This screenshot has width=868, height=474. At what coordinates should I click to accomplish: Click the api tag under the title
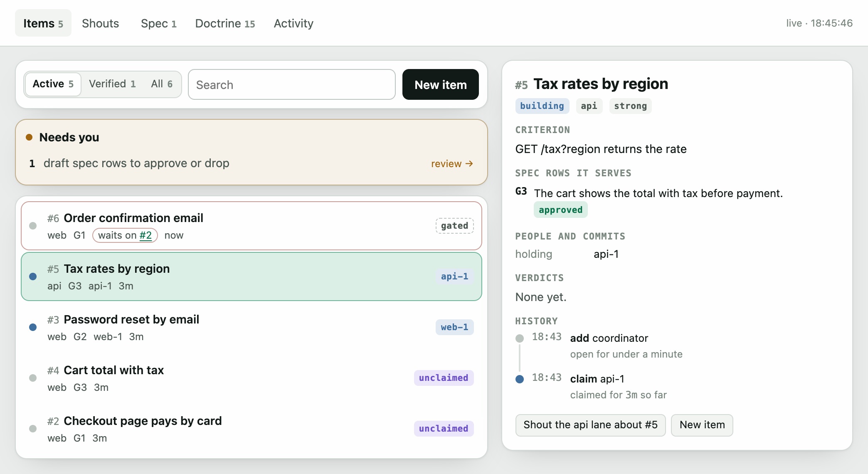[x=589, y=106]
